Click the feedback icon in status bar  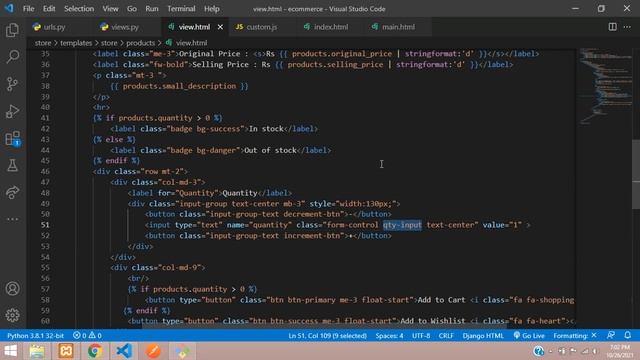pos(611,335)
